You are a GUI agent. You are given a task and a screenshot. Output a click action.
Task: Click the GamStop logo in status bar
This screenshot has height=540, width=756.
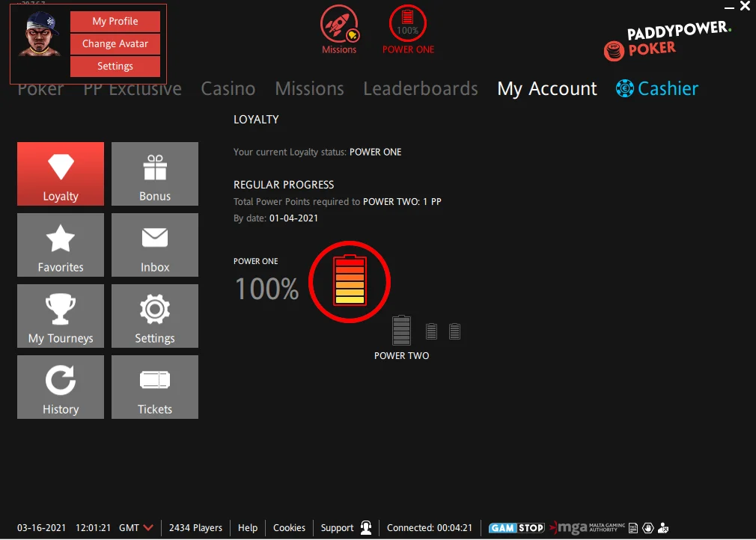(x=516, y=528)
